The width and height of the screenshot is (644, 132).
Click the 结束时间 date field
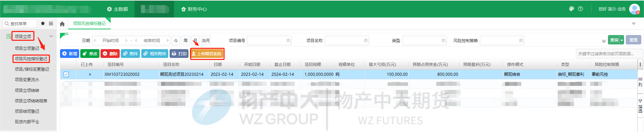coord(152,40)
